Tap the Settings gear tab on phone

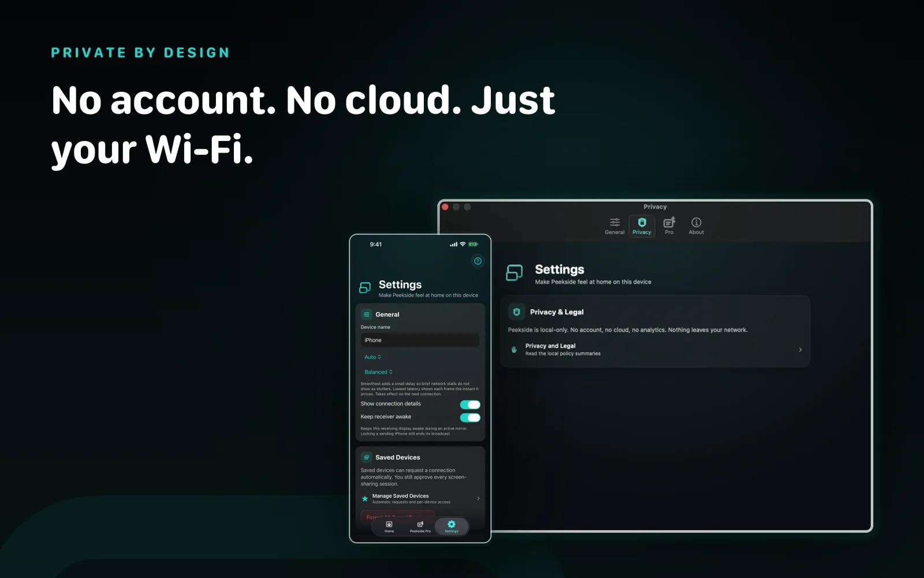click(452, 526)
